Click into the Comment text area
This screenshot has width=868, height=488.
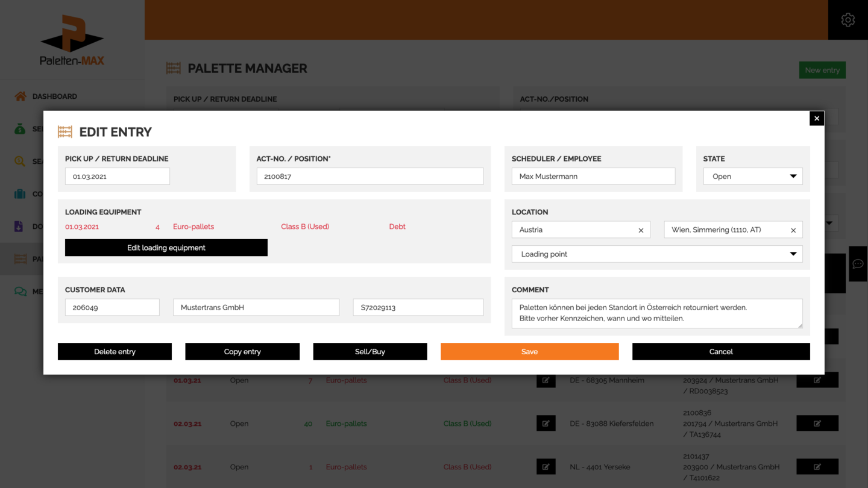click(x=656, y=313)
